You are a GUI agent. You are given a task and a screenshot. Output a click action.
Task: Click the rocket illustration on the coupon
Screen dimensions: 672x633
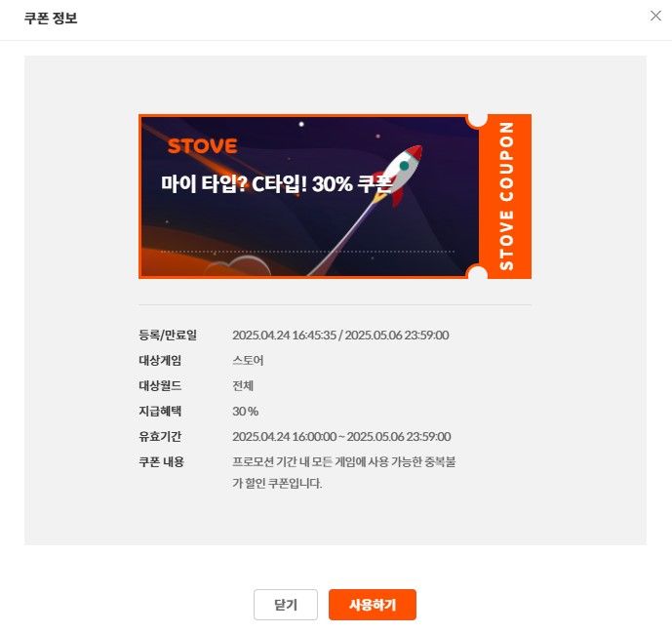(x=399, y=176)
